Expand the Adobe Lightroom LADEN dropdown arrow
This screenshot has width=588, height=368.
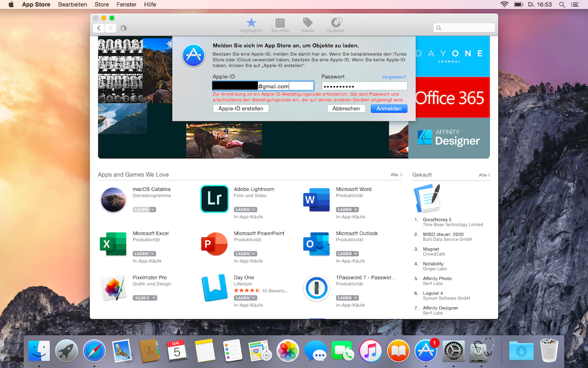pyautogui.click(x=254, y=209)
